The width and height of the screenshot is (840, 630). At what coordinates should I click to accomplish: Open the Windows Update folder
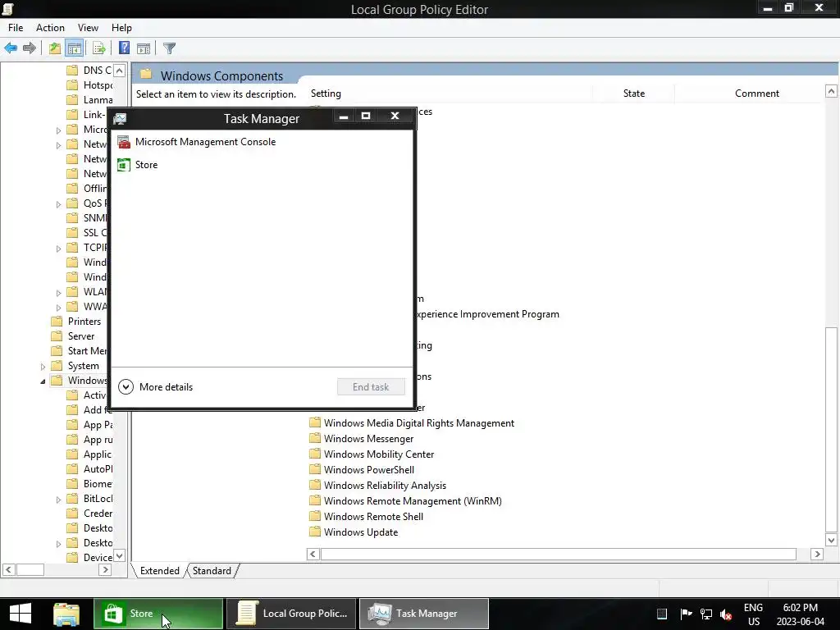point(354,532)
